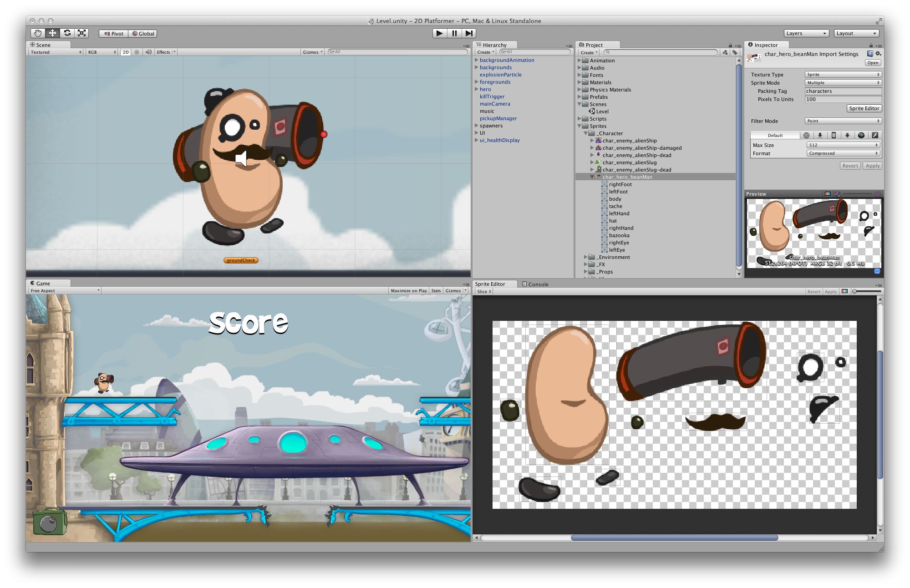Screen dimensions: 910x588
Task: Click the Sprite Editor button in Inspector
Action: [x=864, y=108]
